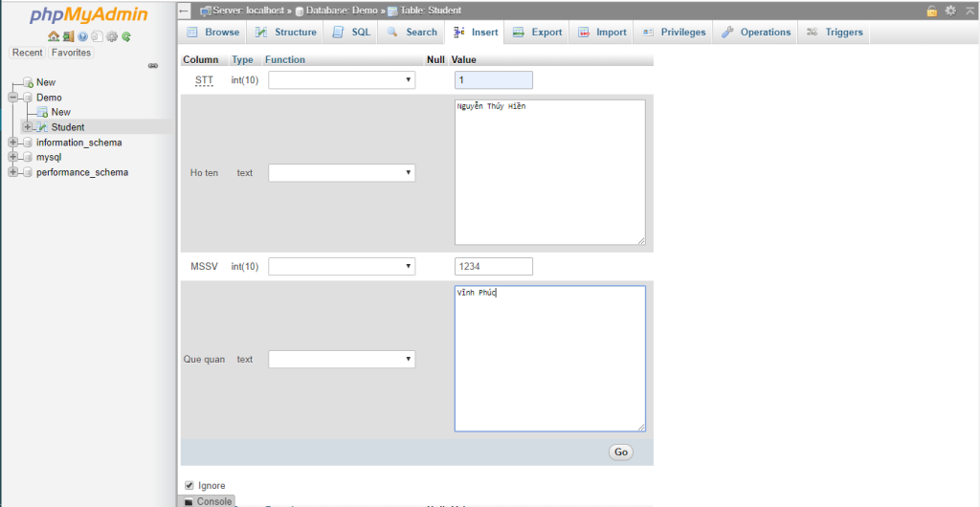Hide navigation panel with left arrow button
The height and width of the screenshot is (507, 980).
point(183,11)
